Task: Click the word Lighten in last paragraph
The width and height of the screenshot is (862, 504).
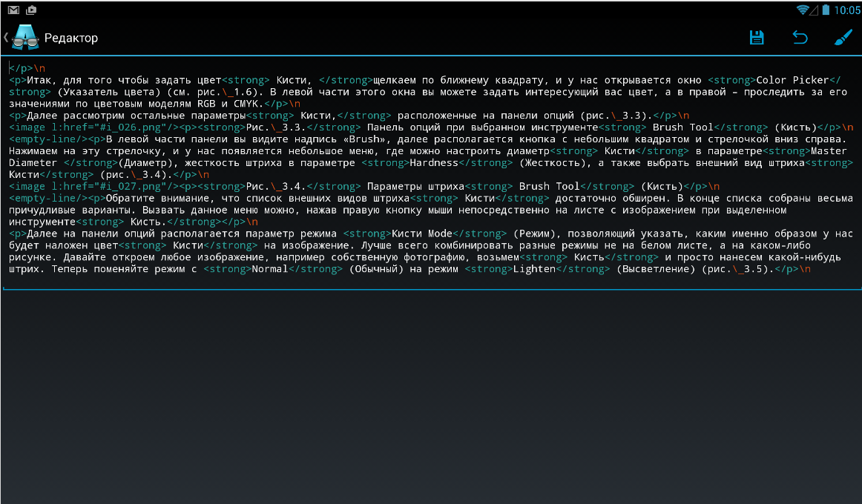Action: tap(534, 269)
